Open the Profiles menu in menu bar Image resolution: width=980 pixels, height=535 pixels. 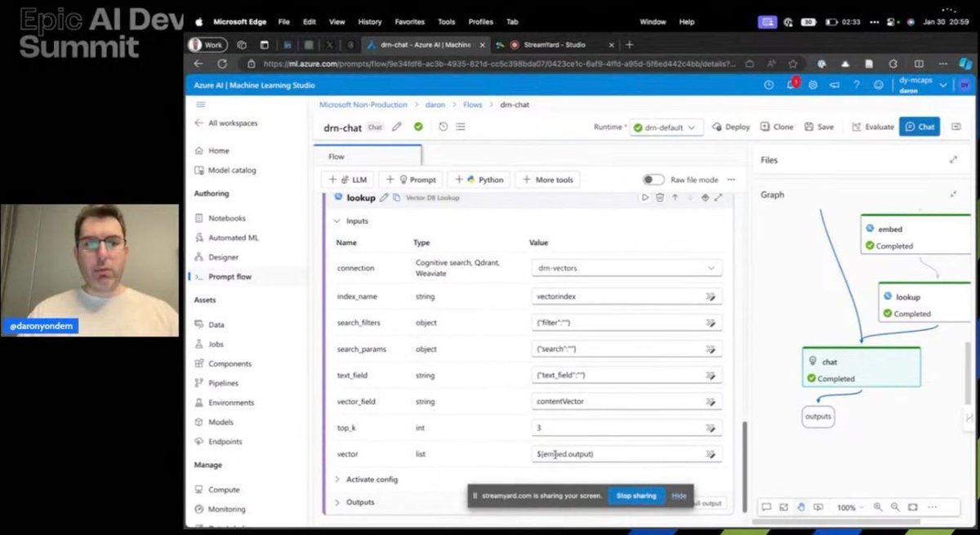pos(481,21)
